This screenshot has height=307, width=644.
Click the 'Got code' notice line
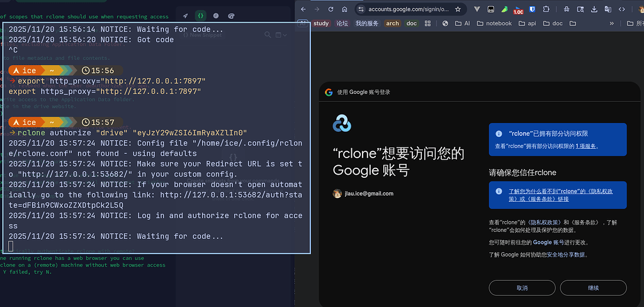[x=91, y=40]
